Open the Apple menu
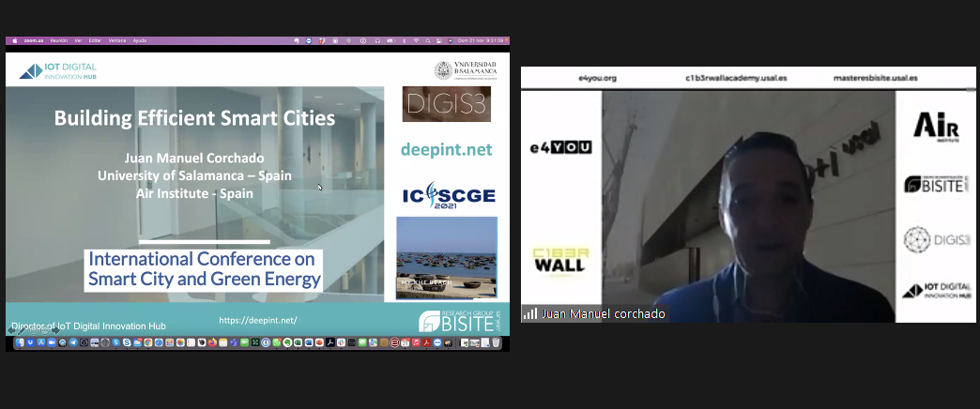 tap(14, 40)
